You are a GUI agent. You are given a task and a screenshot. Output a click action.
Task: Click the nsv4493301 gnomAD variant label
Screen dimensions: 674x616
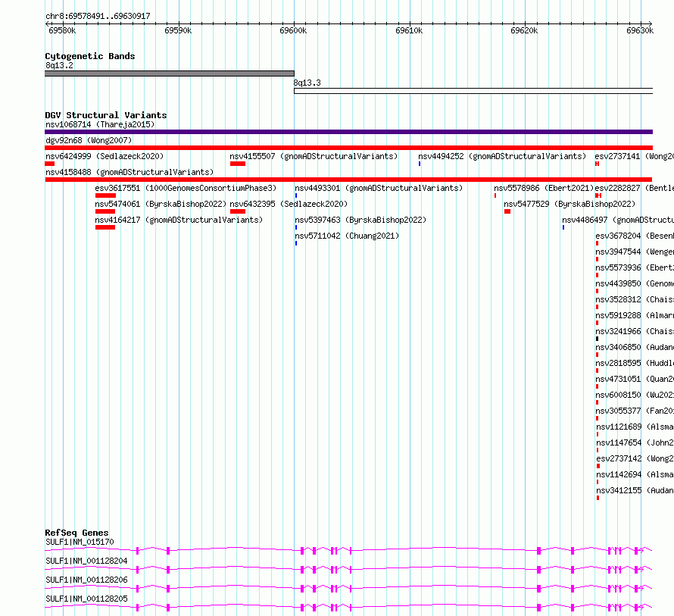(x=379, y=188)
